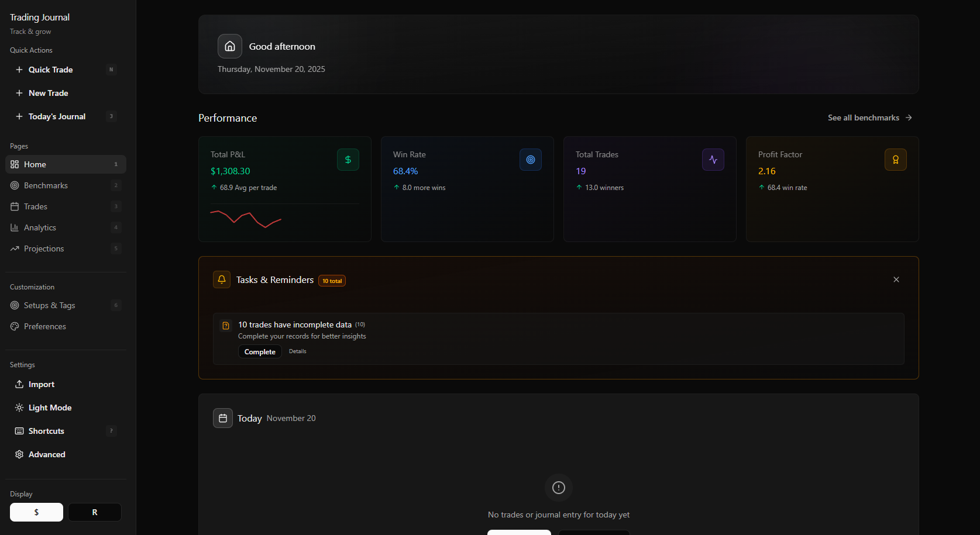Click the award badge icon on Profit Factor card

click(x=896, y=160)
